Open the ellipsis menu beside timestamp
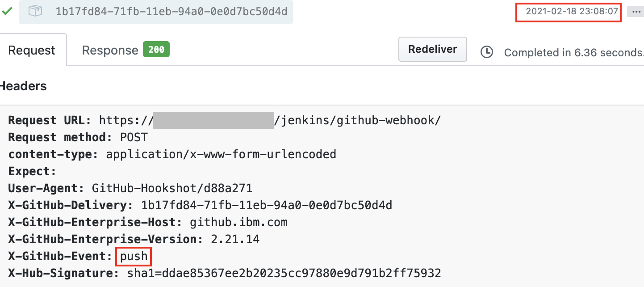644x287 pixels. (636, 12)
